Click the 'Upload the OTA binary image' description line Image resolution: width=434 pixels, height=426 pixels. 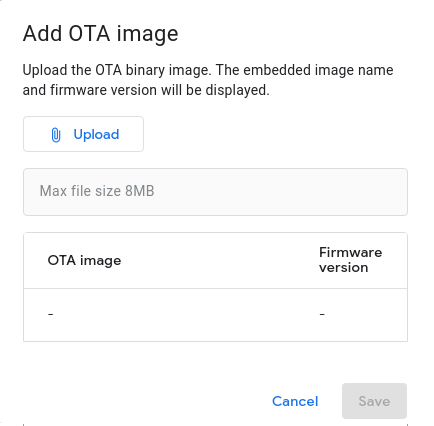pos(208,70)
